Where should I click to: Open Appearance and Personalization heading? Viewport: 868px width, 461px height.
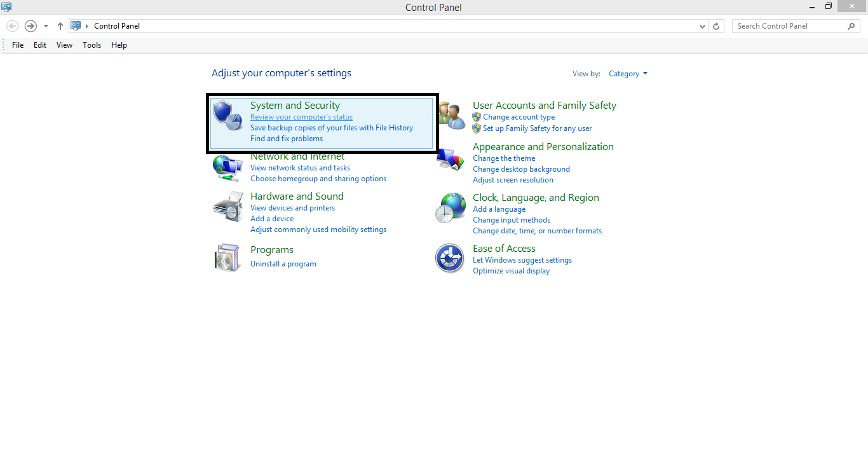(x=543, y=147)
